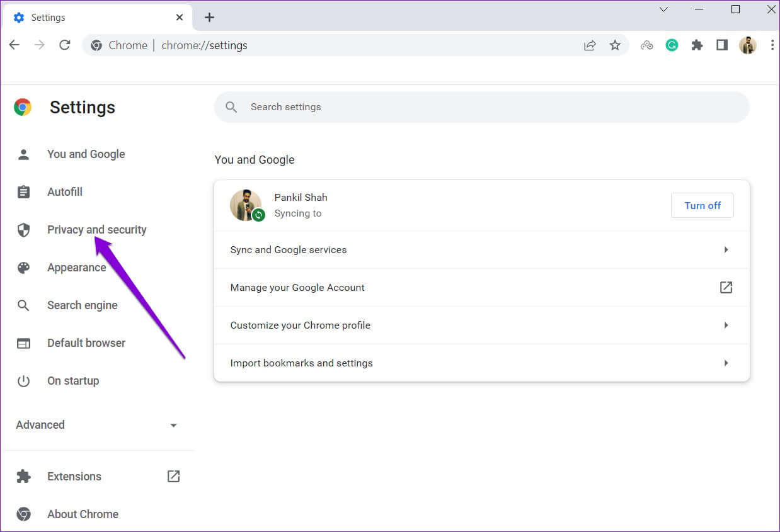Click the puzzle icon beside Extensions in sidebar

click(x=23, y=477)
